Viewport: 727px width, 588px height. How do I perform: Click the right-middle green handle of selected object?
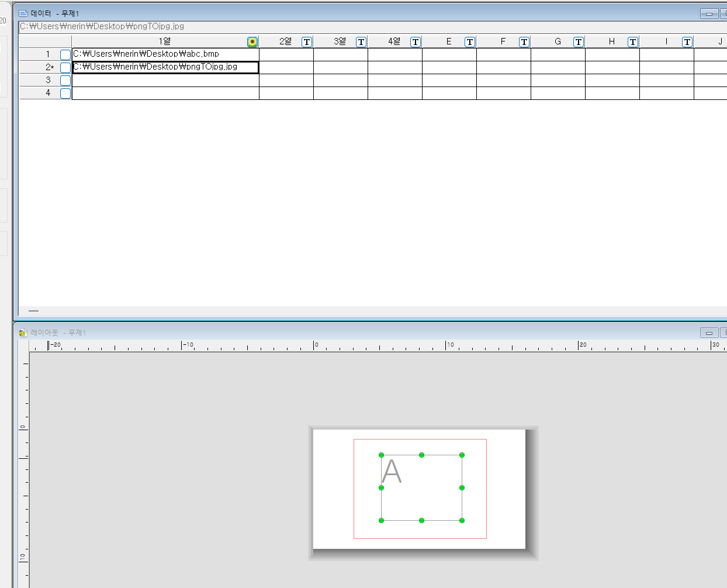462,487
